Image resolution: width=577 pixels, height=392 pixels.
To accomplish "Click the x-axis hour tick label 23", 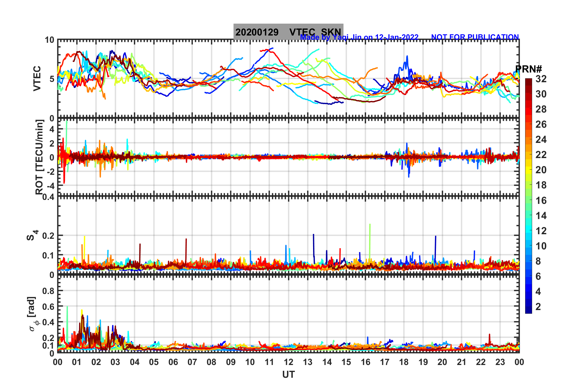I will 500,362.
